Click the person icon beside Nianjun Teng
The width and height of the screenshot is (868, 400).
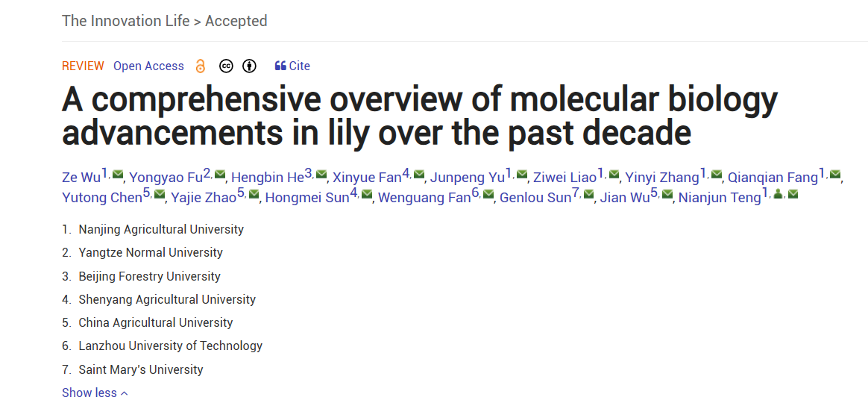click(x=779, y=195)
